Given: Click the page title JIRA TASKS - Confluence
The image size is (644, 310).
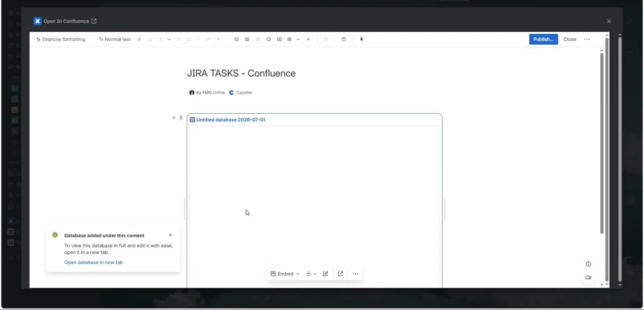Looking at the screenshot, I should (x=242, y=73).
